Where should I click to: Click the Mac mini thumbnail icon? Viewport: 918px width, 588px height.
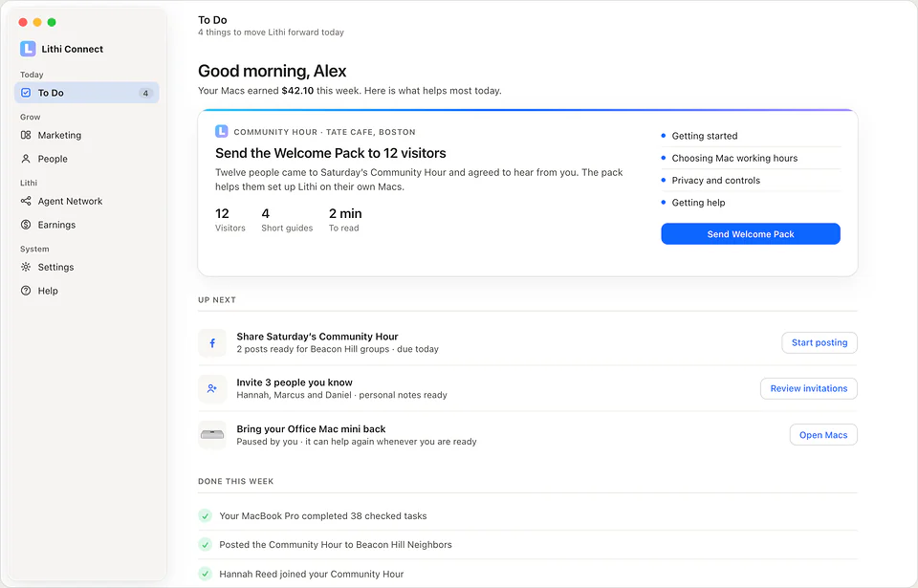coord(212,435)
